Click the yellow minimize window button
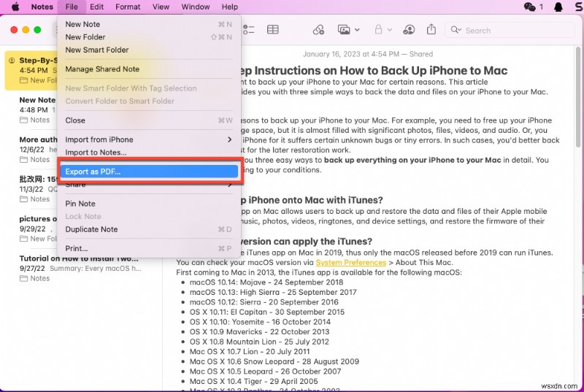 [26, 30]
